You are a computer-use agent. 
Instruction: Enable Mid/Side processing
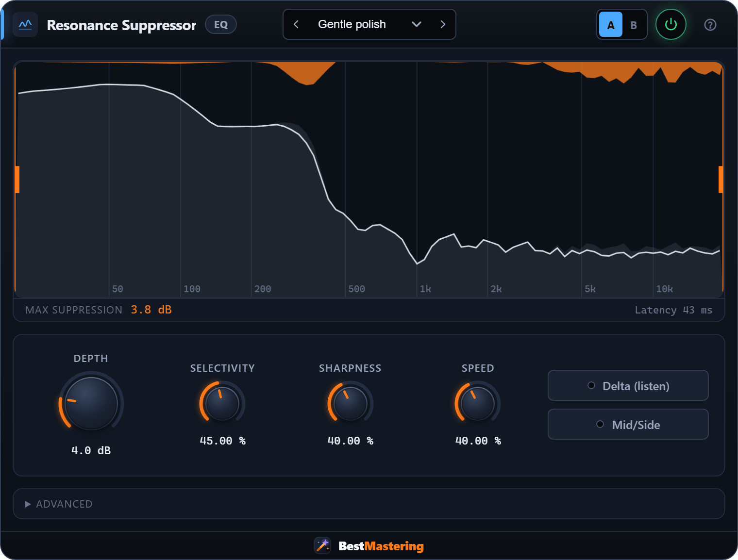(x=628, y=425)
